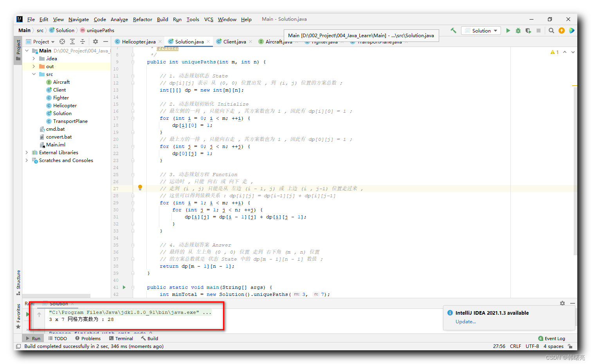Image resolution: width=591 pixels, height=364 pixels.
Task: Jump to previous highlighted error arrow
Action: coord(565,52)
